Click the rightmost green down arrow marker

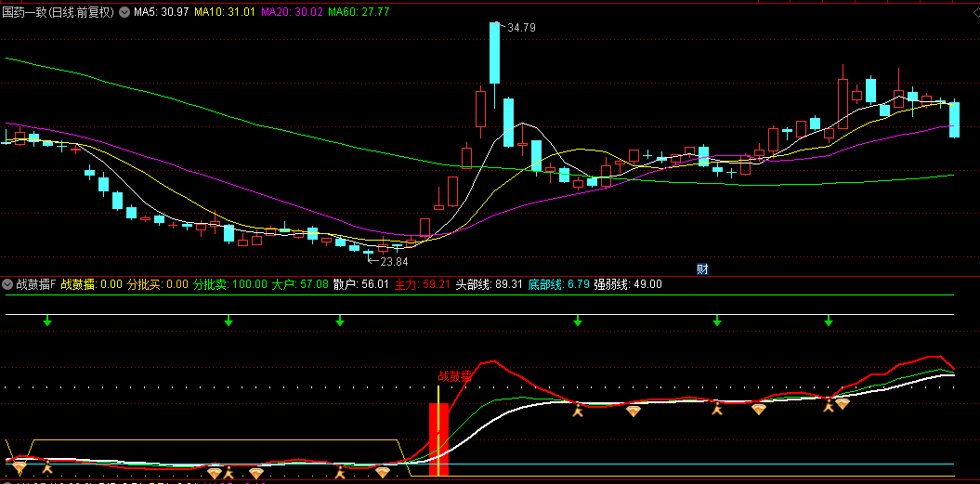[x=829, y=320]
